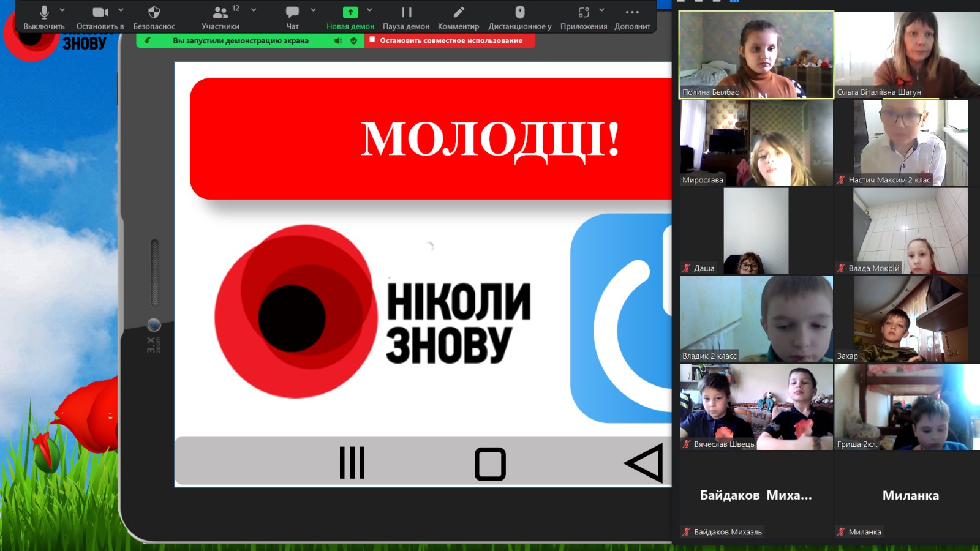Click Stop sharing red button
Image resolution: width=980 pixels, height=551 pixels.
(x=450, y=40)
